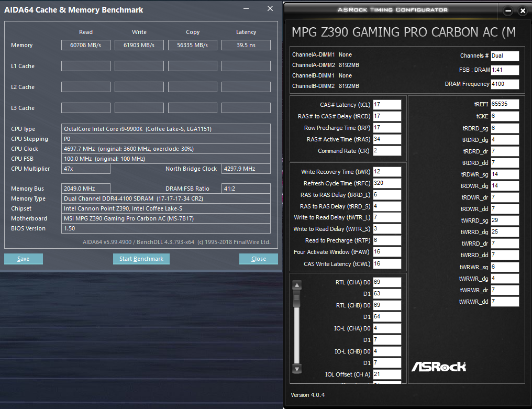
Task: Click the tRDRD_dg field
Action: coord(505,140)
